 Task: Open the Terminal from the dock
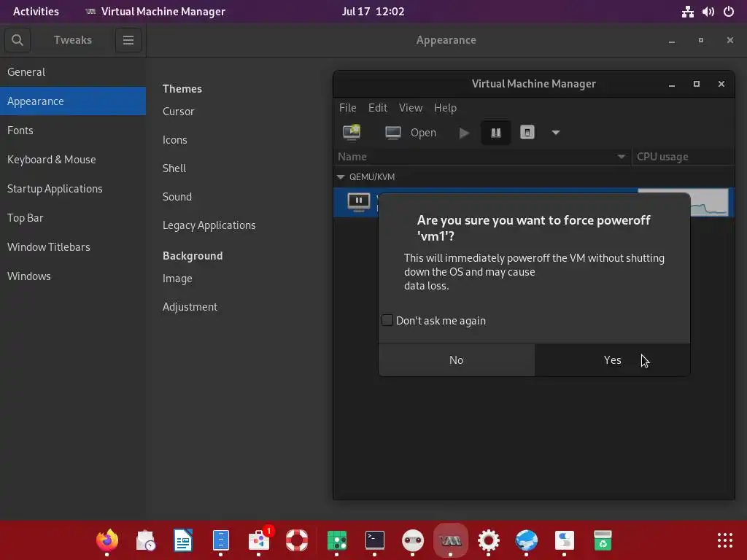(x=375, y=540)
